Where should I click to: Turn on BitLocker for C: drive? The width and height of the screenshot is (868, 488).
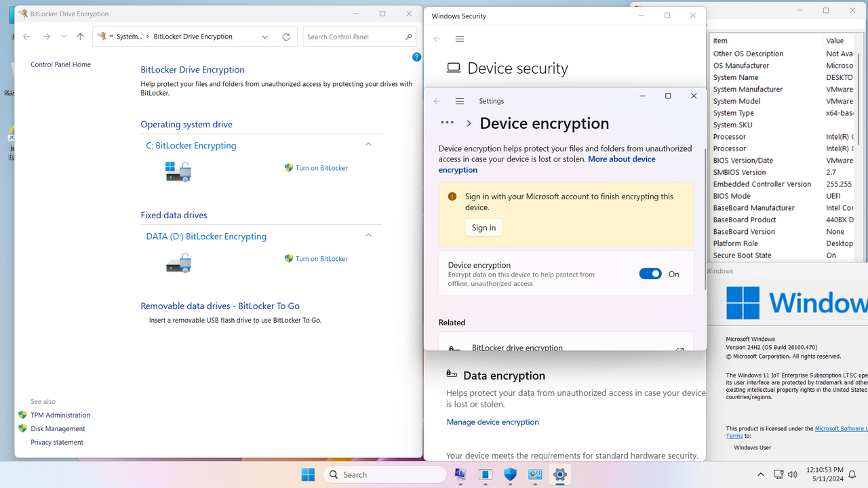(321, 168)
